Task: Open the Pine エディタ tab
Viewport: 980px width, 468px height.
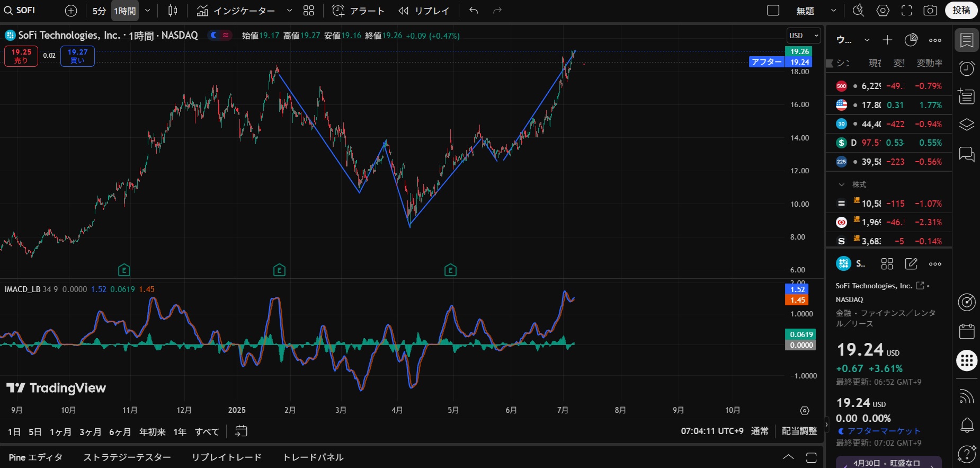Action: coord(35,457)
